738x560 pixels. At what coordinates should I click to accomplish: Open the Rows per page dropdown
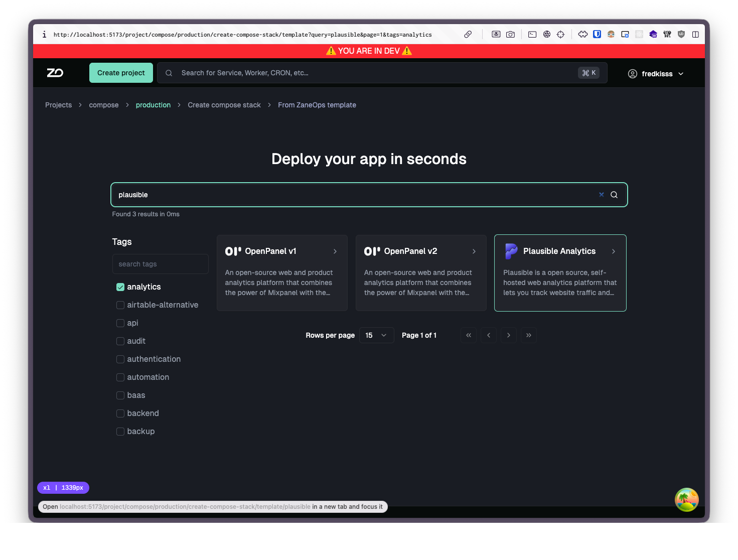pyautogui.click(x=376, y=335)
